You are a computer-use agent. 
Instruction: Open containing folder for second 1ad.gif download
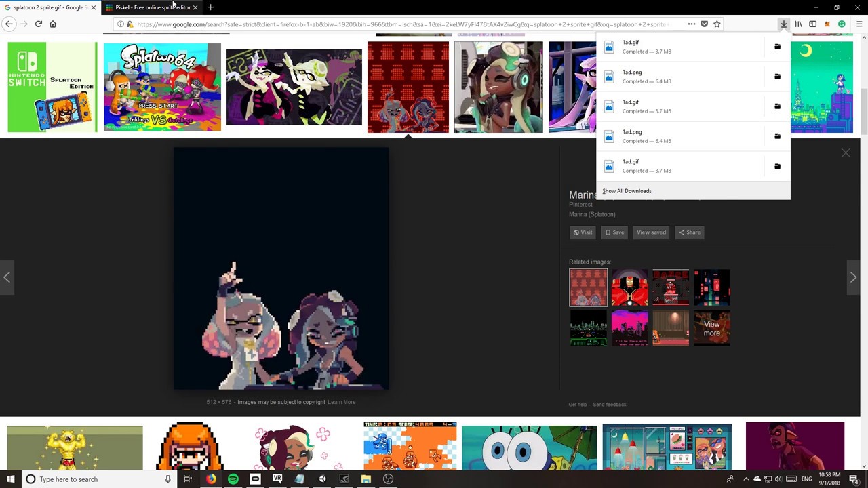click(777, 106)
